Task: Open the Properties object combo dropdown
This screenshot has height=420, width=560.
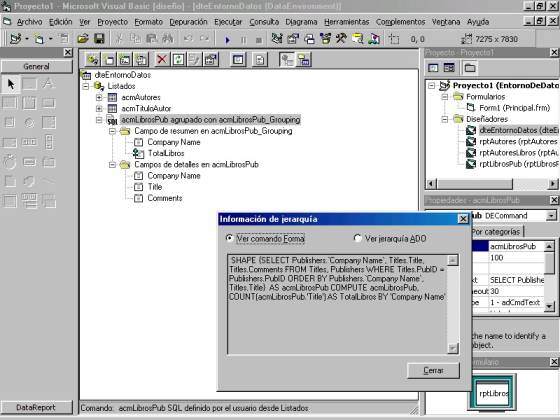Action: [551, 215]
